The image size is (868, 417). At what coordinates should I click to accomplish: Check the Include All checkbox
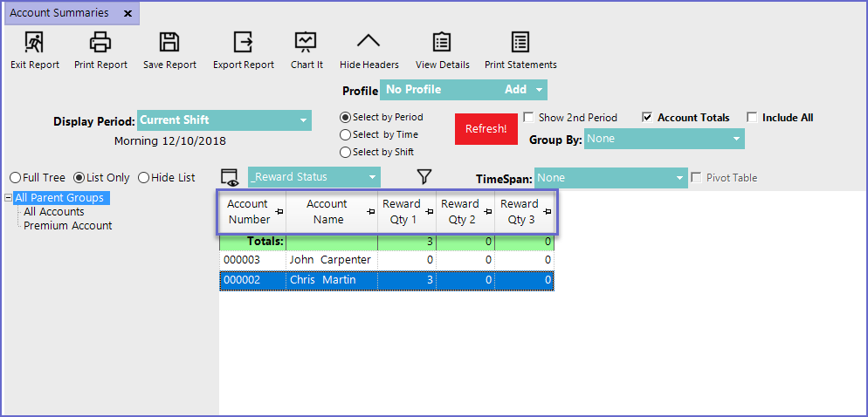point(752,117)
